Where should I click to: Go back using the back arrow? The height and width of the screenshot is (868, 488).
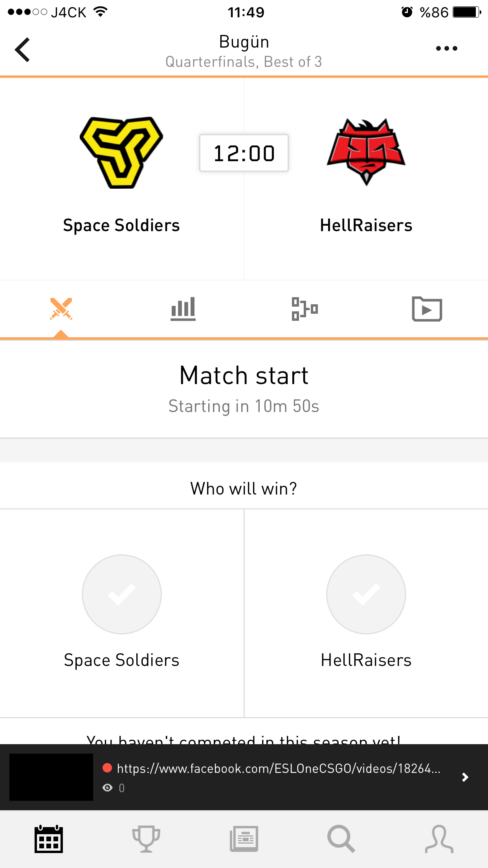coord(22,50)
